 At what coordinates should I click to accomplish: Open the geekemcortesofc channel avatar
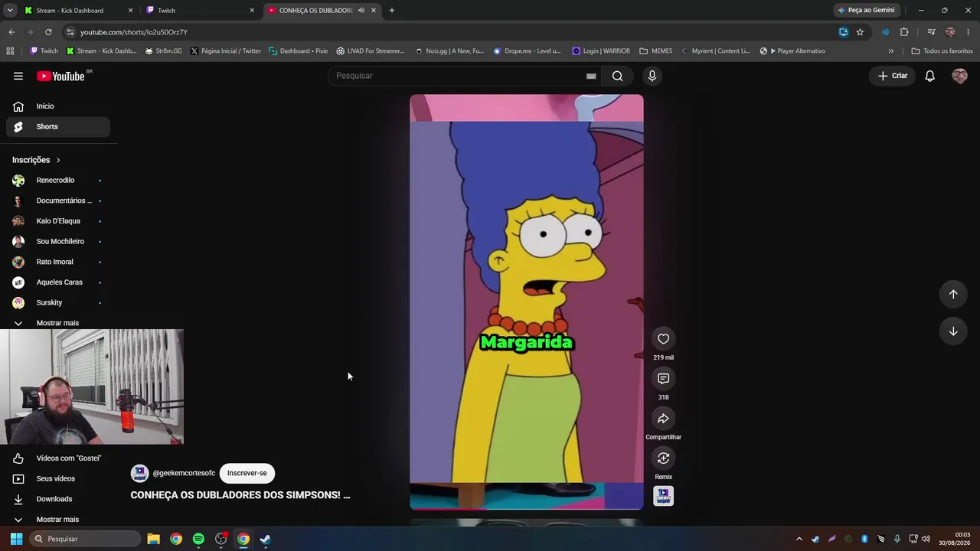click(x=139, y=474)
